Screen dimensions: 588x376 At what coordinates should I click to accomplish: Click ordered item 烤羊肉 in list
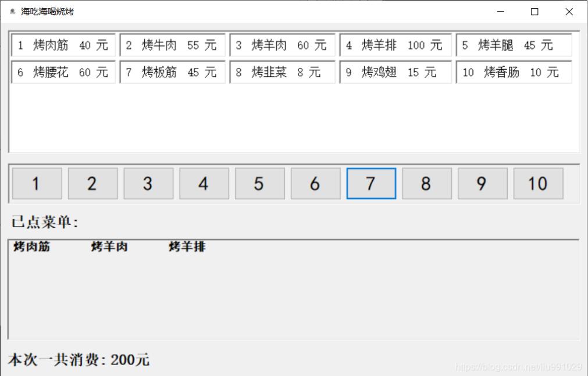point(109,246)
